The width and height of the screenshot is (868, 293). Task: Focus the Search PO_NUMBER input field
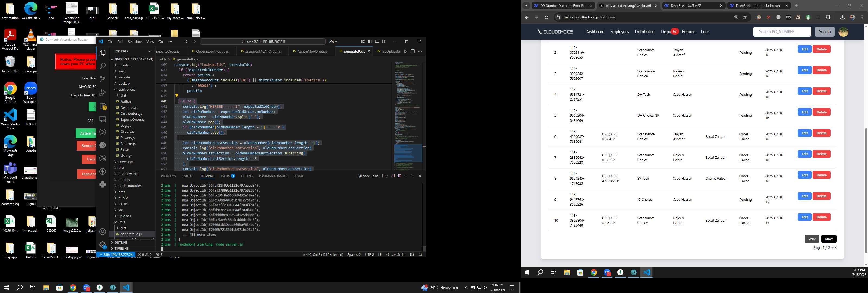tap(782, 32)
